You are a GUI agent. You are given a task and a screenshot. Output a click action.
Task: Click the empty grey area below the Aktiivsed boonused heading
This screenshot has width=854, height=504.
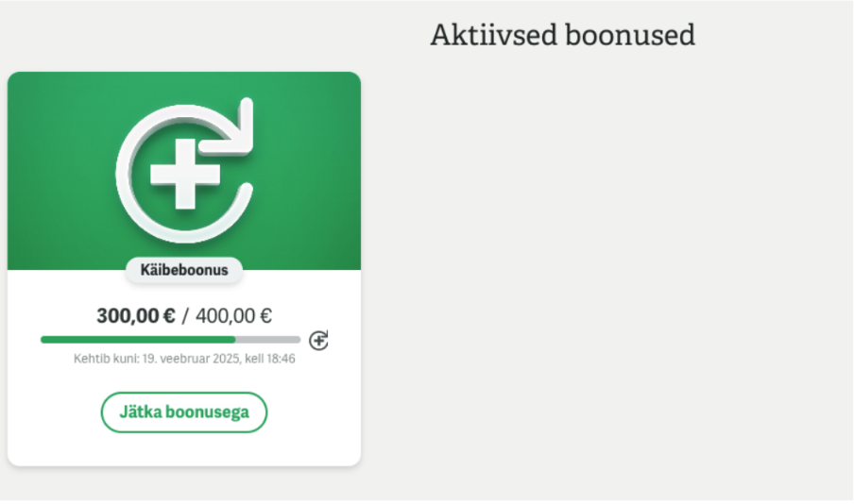coord(605,264)
